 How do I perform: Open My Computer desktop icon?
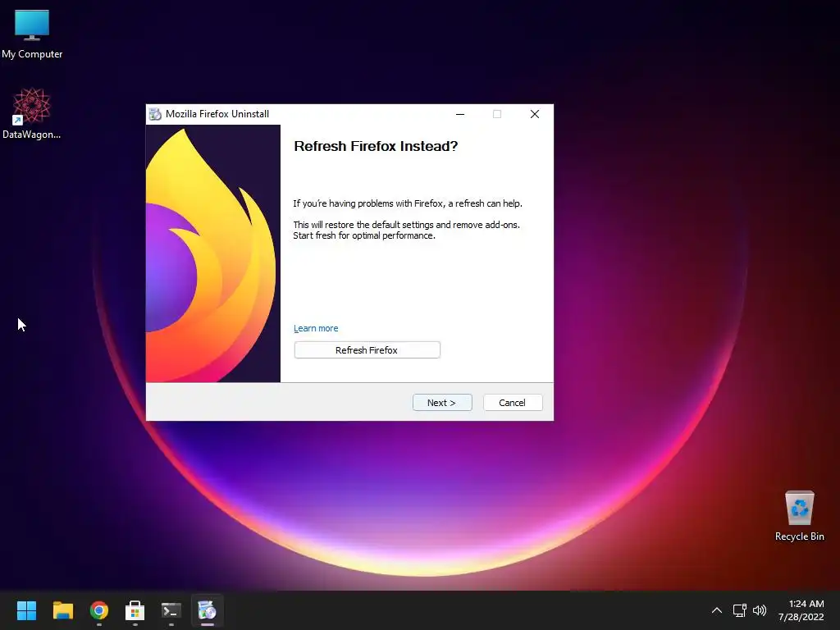coord(32,33)
